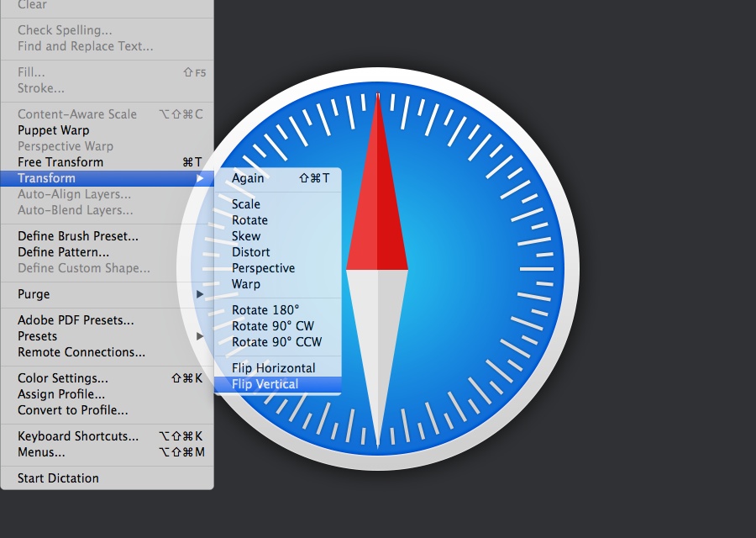Choose Again in the Transform submenu

point(278,178)
